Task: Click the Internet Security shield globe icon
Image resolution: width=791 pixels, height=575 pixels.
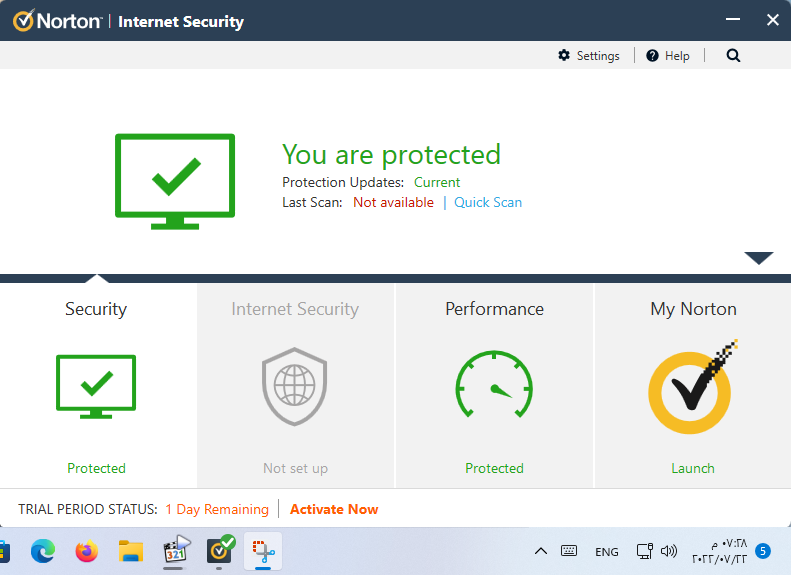Action: coord(295,386)
